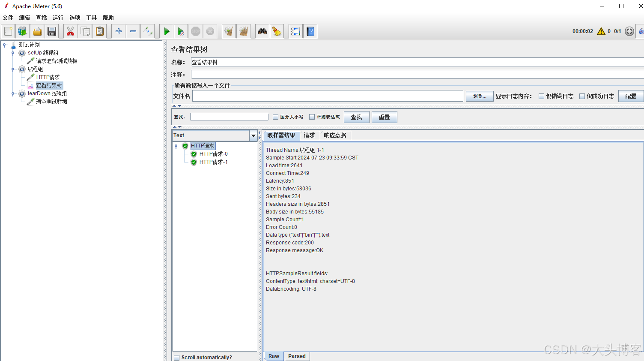
Task: Switch to the Parsed tab
Action: click(297, 356)
